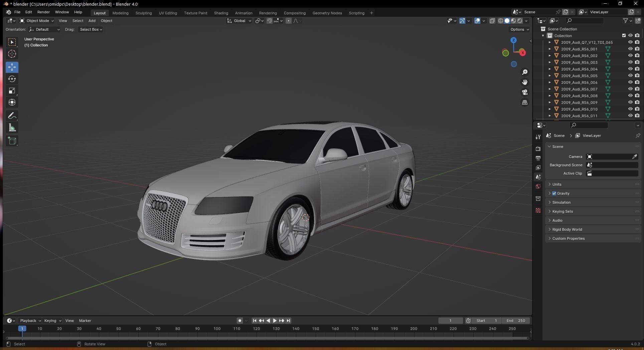644x350 pixels.
Task: Select the Cursor tool
Action: click(12, 54)
